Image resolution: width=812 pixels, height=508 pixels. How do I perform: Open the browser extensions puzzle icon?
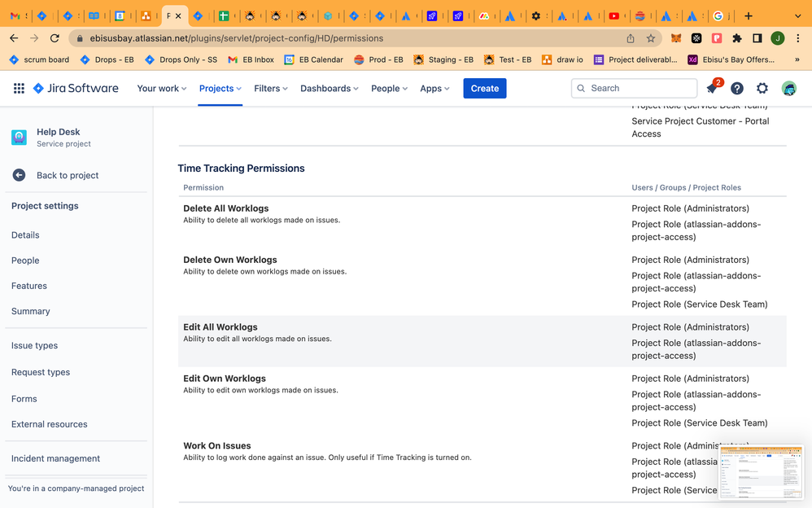[737, 38]
